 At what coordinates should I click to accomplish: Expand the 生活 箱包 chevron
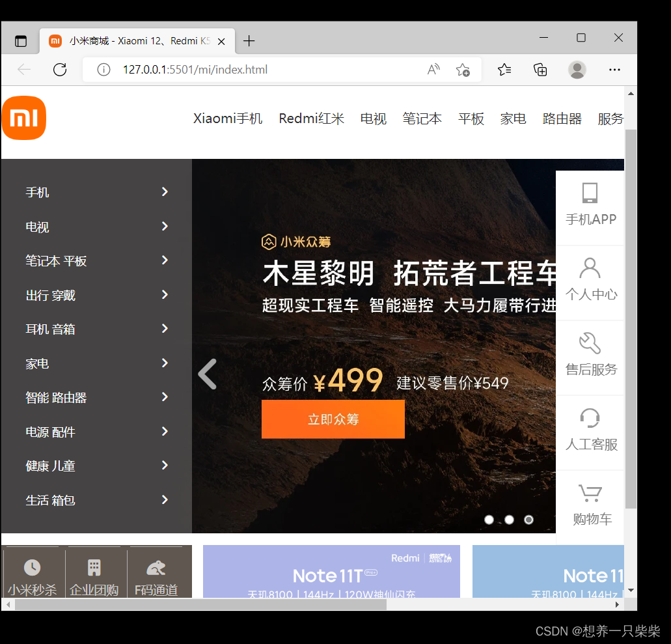pyautogui.click(x=165, y=499)
